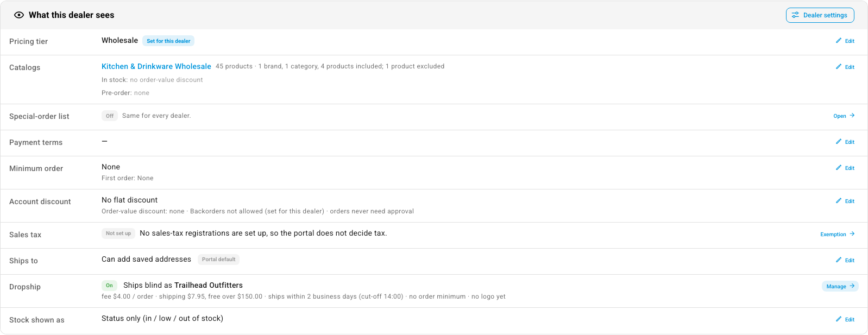Click the Off badge for Special-order list
Screen dimensions: 868x335
pyautogui.click(x=110, y=116)
